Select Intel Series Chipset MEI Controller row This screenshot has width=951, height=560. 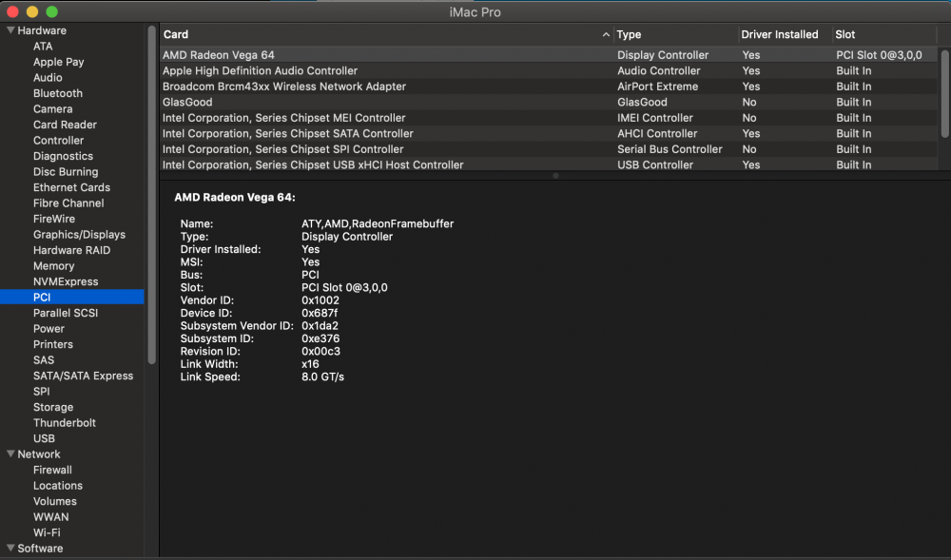(x=549, y=118)
